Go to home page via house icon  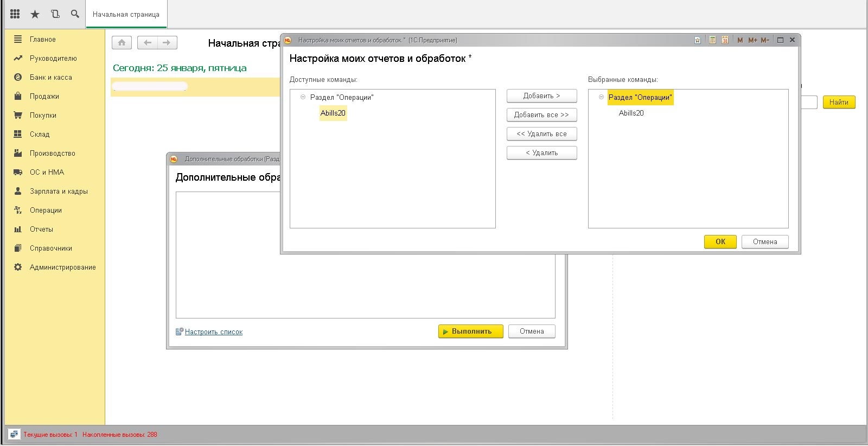[122, 42]
